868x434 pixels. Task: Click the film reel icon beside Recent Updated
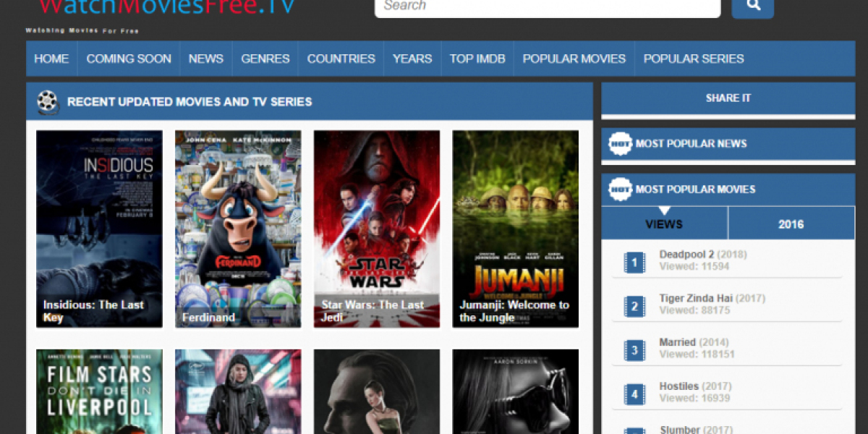point(48,102)
